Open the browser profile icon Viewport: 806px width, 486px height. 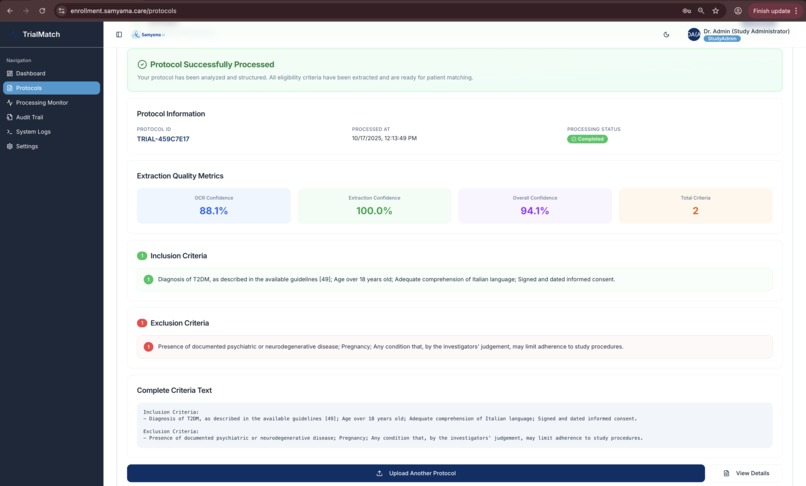738,11
